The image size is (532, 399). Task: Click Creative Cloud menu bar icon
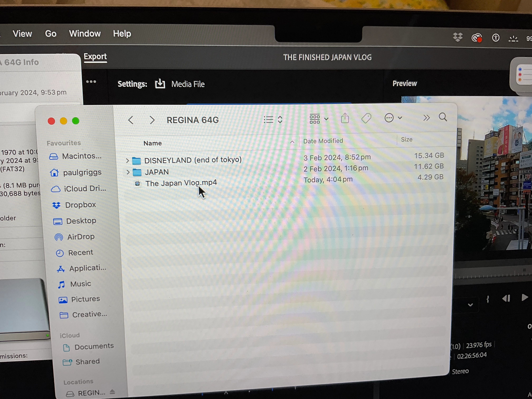click(476, 38)
